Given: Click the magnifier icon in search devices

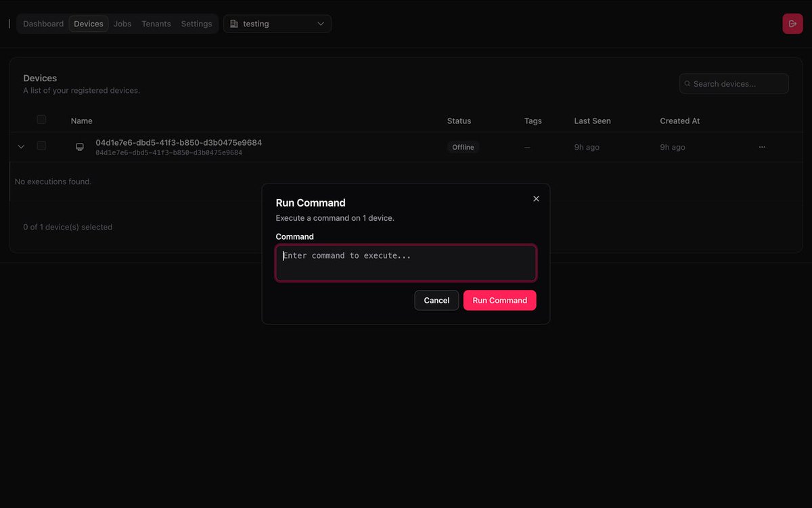Looking at the screenshot, I should (687, 83).
